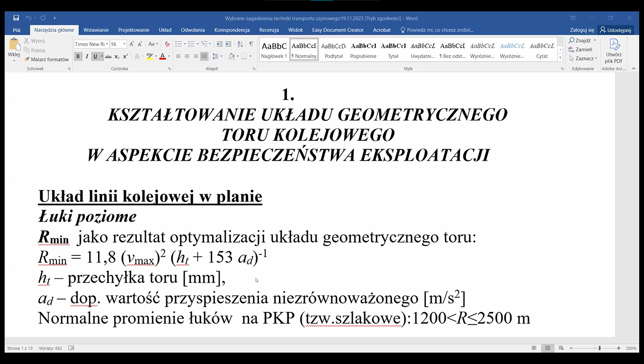
Task: Show paragraph marks with pilcrow icon
Action: pos(251,44)
